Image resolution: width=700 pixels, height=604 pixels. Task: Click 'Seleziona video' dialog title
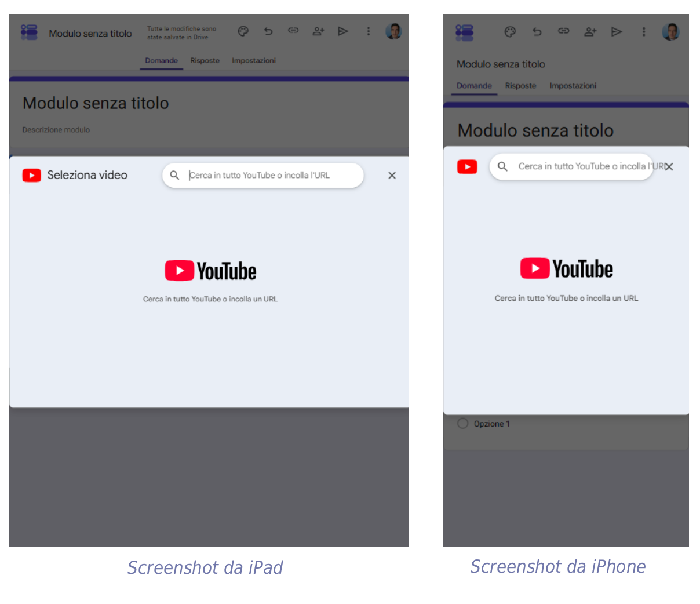point(87,175)
